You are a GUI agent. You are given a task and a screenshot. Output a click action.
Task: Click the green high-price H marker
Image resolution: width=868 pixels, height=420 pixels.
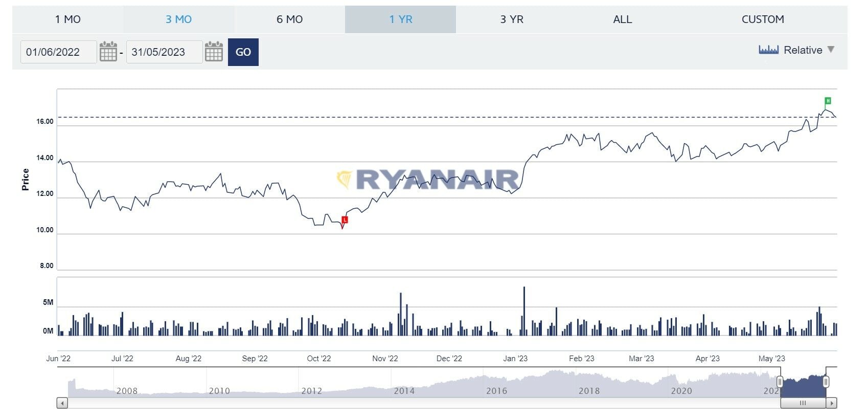(x=828, y=101)
